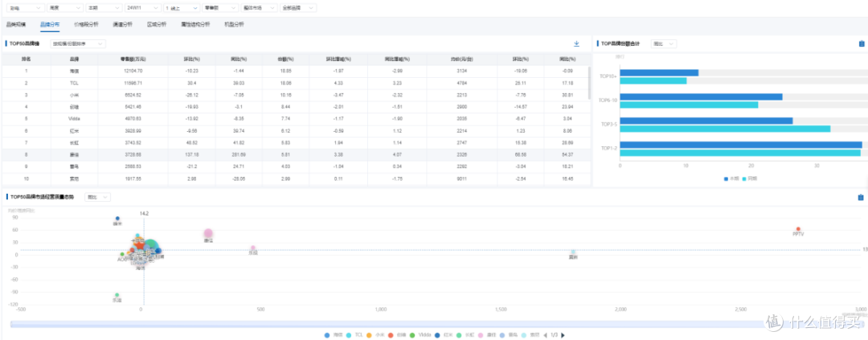Click clipboard icon in TOP brand share panel
This screenshot has width=868, height=340.
(x=860, y=43)
